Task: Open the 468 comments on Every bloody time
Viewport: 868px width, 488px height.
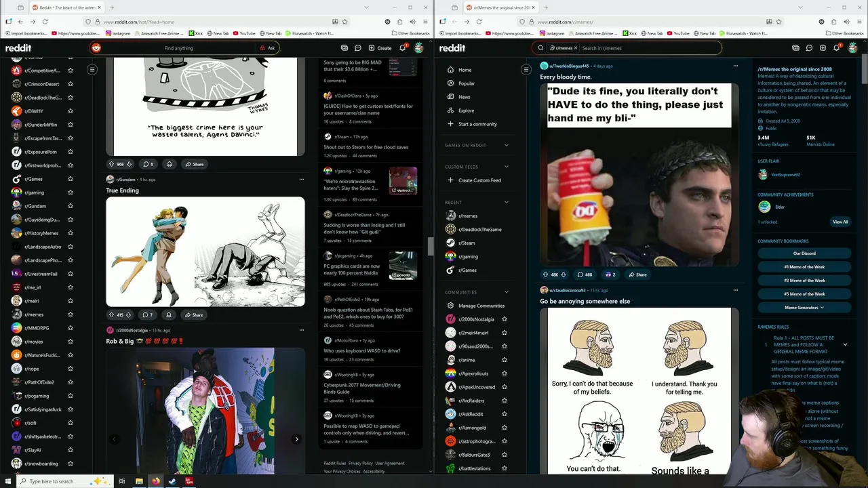Action: [585, 274]
